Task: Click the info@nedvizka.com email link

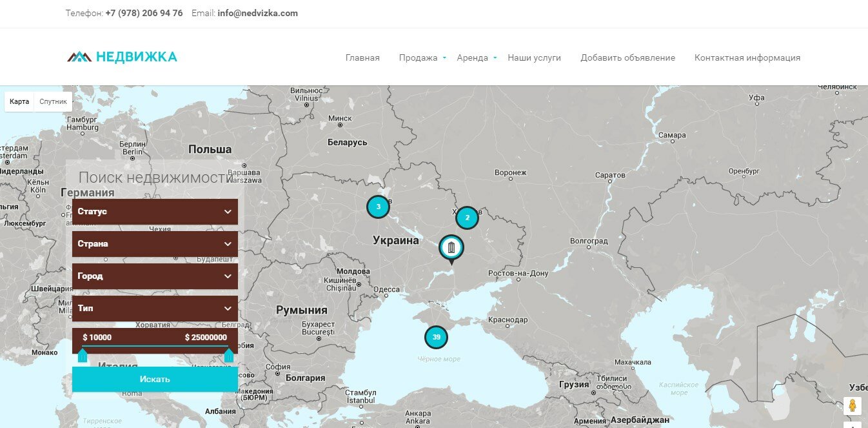Action: [x=258, y=13]
